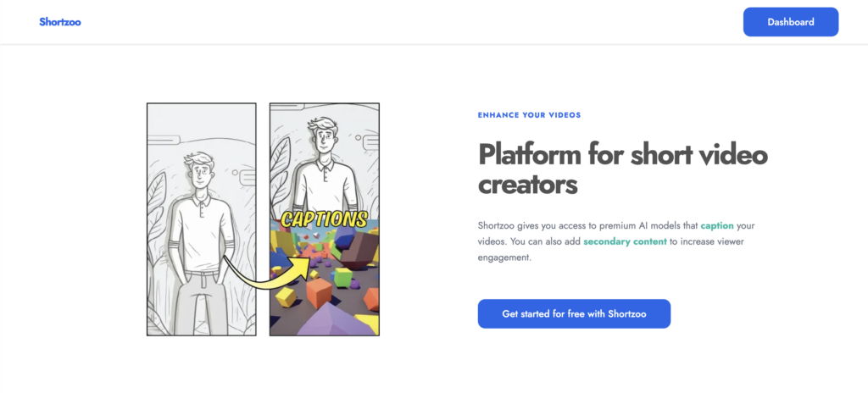Screen dimensions: 868x393
Task: Select the right captioned video panel
Action: (x=324, y=219)
